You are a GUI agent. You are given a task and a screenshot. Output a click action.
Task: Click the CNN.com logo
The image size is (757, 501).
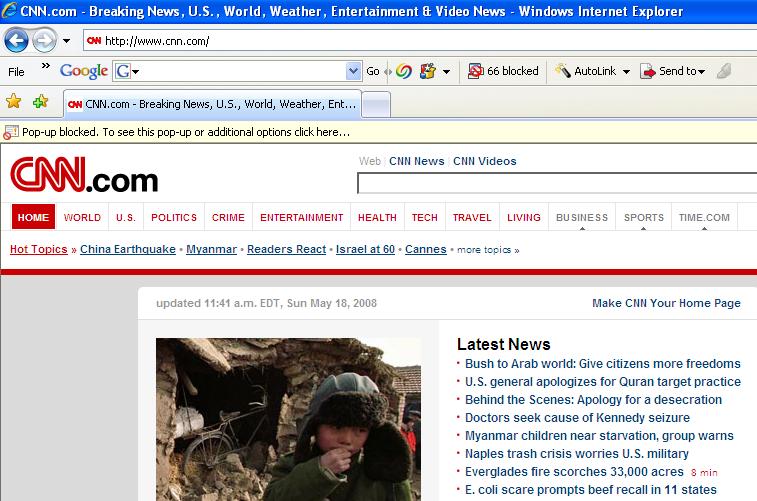coord(84,177)
